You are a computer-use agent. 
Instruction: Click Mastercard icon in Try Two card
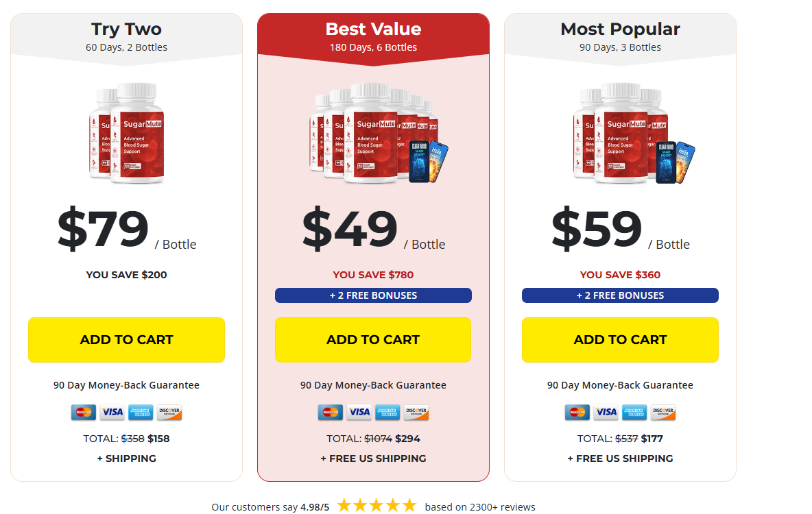[84, 413]
